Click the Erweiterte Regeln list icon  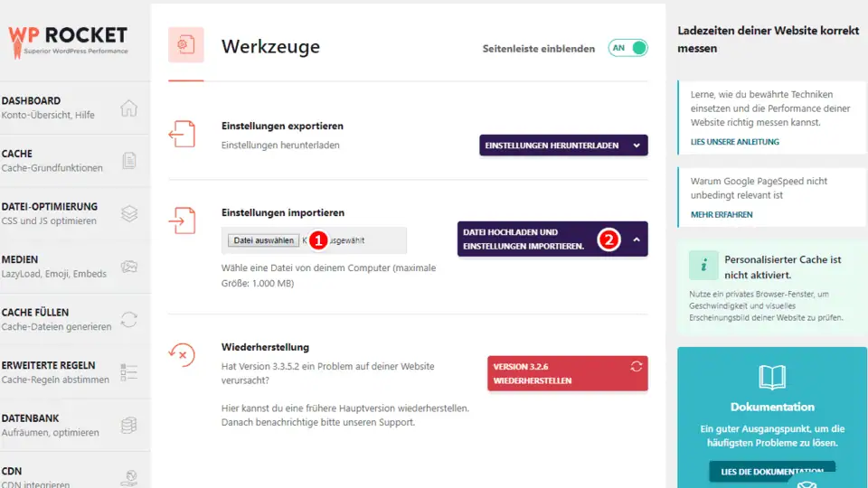[x=129, y=372]
